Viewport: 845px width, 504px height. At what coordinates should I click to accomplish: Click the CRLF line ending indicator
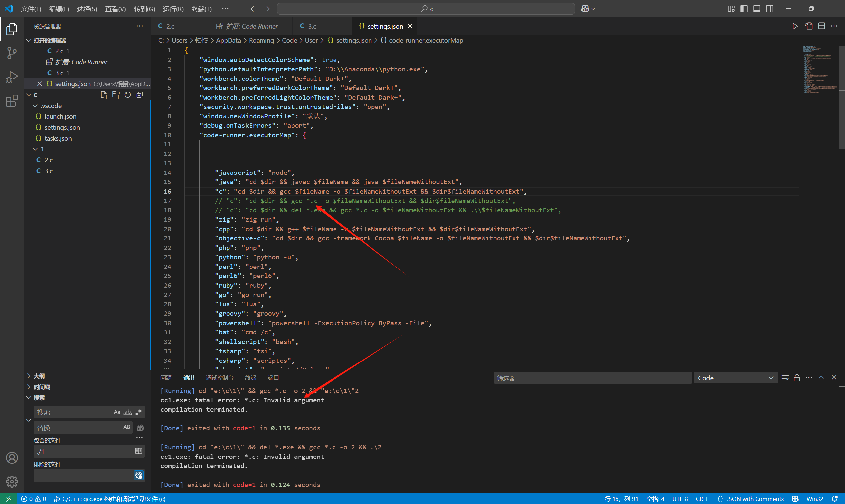pos(702,499)
